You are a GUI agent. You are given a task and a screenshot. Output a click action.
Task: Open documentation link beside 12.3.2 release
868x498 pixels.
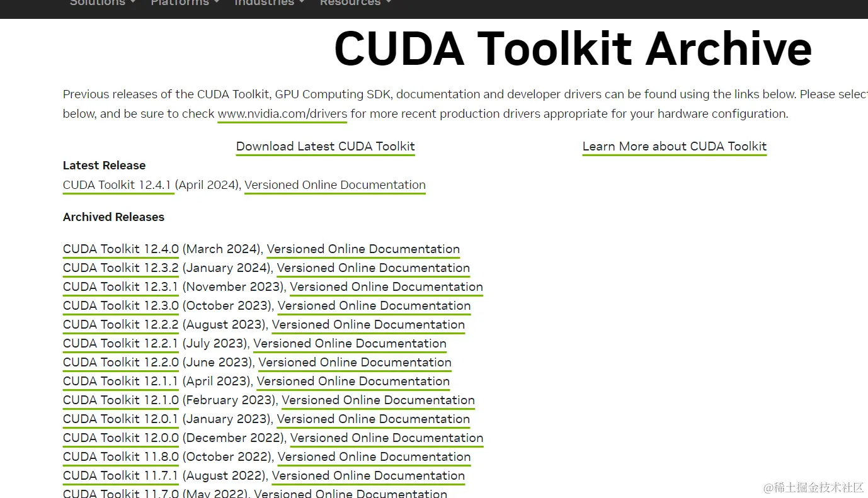tap(374, 268)
